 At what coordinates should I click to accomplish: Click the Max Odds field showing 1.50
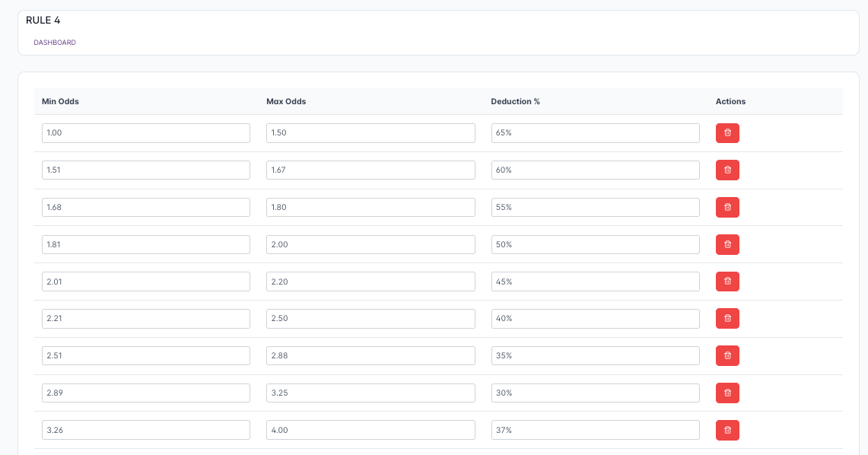click(370, 133)
